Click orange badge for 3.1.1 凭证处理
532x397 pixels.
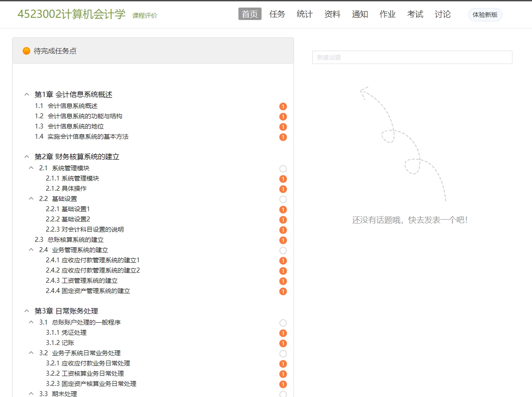[283, 333]
